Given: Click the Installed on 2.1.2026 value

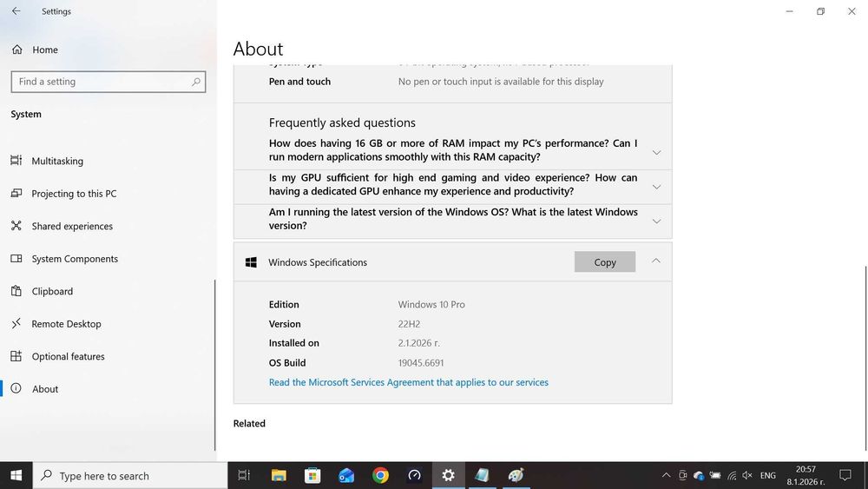Looking at the screenshot, I should coord(418,343).
